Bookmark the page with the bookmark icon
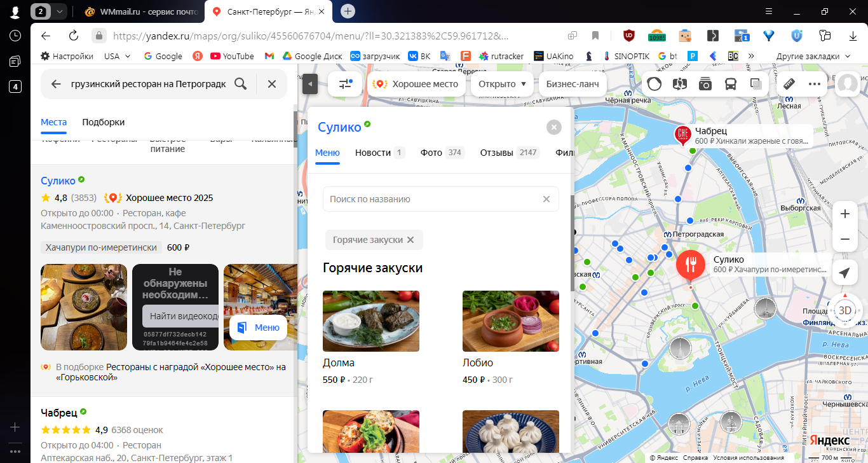Image resolution: width=868 pixels, height=463 pixels. click(x=595, y=36)
